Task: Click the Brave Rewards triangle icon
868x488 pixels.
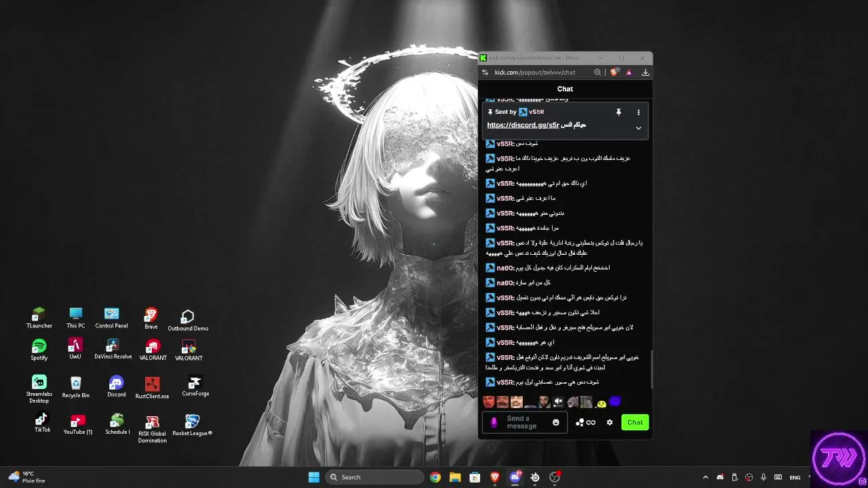Action: [x=629, y=72]
